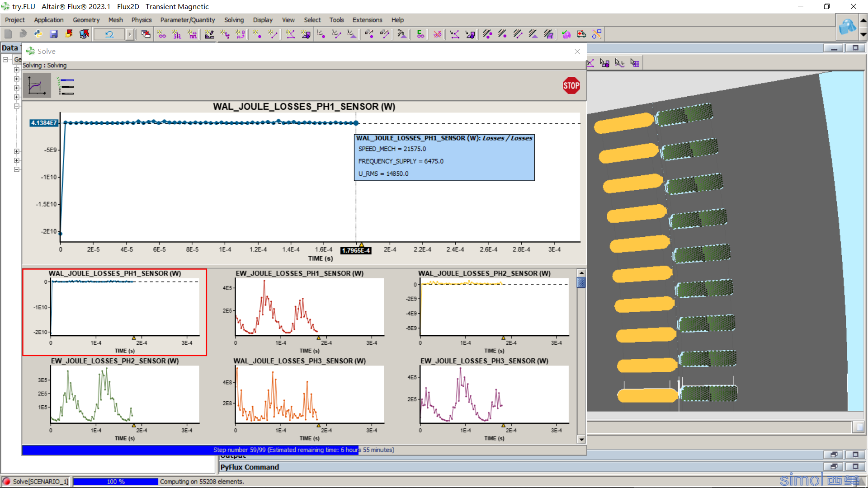Click the toolbar scroll-down arrow top right

pyautogui.click(x=863, y=34)
